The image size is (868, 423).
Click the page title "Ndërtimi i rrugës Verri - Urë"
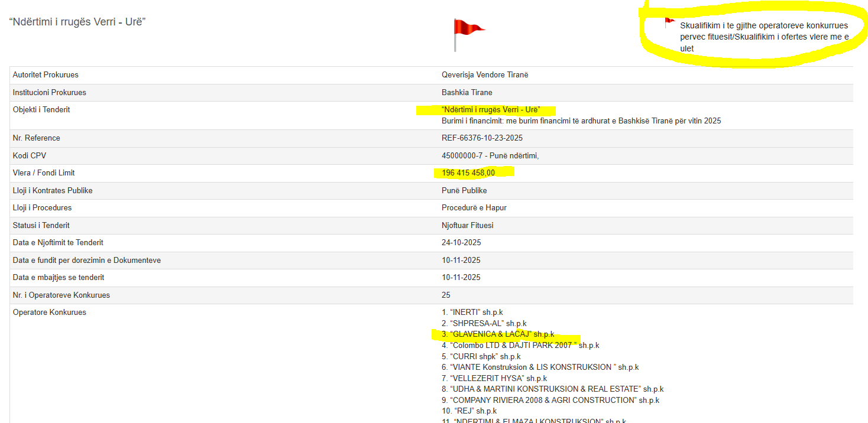coord(77,22)
